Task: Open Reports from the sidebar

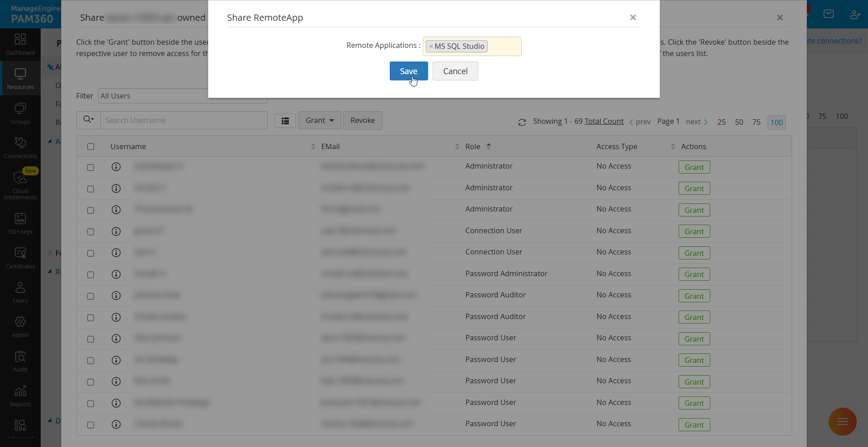Action: (20, 396)
